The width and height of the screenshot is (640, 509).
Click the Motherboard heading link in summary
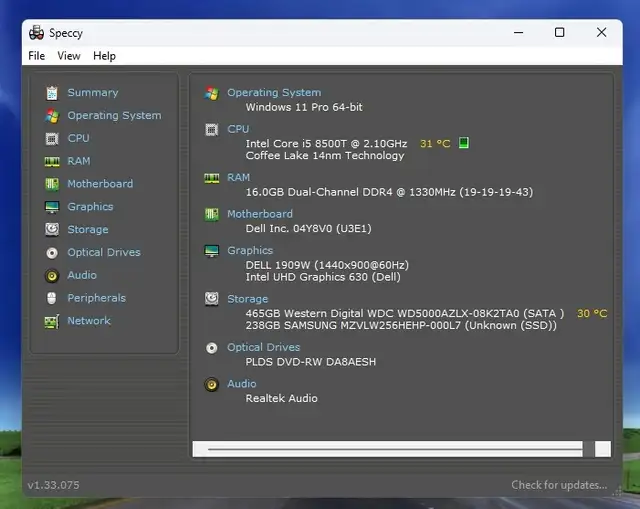[260, 214]
